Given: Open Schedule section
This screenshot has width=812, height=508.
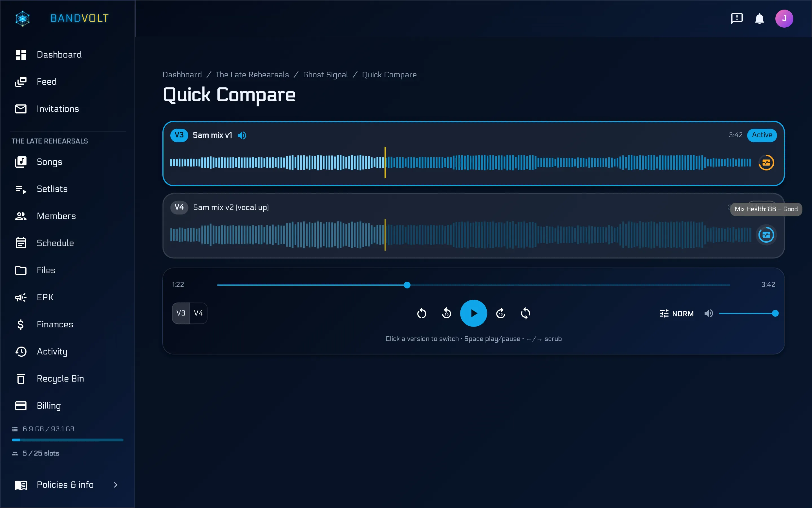Looking at the screenshot, I should pyautogui.click(x=67, y=243).
